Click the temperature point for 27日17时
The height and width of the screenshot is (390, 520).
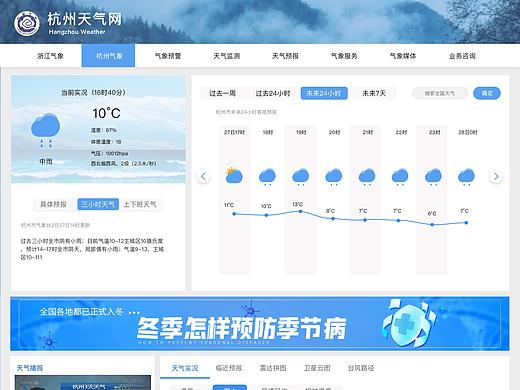click(x=234, y=214)
